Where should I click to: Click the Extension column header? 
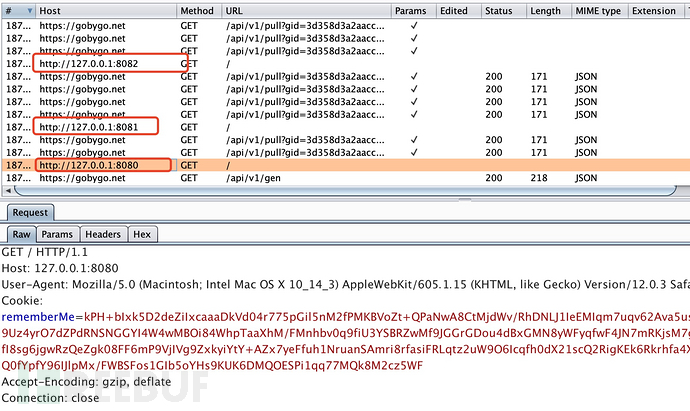tap(653, 10)
